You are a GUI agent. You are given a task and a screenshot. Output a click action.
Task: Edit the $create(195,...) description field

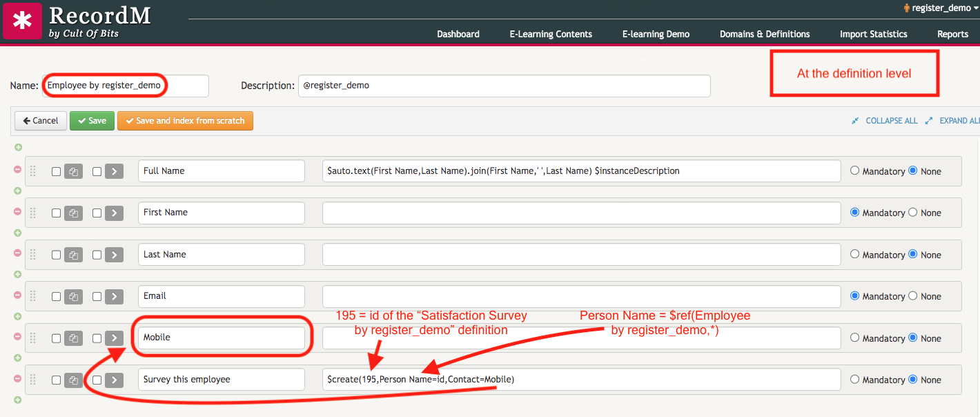(x=582, y=380)
